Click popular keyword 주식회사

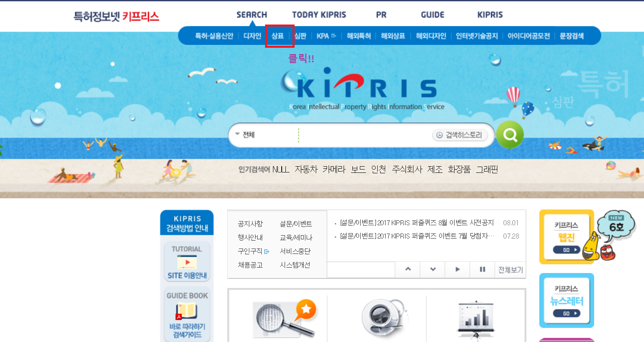[x=407, y=169]
